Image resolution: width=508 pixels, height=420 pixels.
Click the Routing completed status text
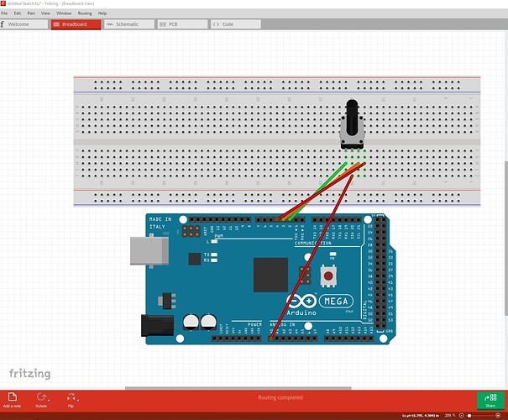click(280, 397)
